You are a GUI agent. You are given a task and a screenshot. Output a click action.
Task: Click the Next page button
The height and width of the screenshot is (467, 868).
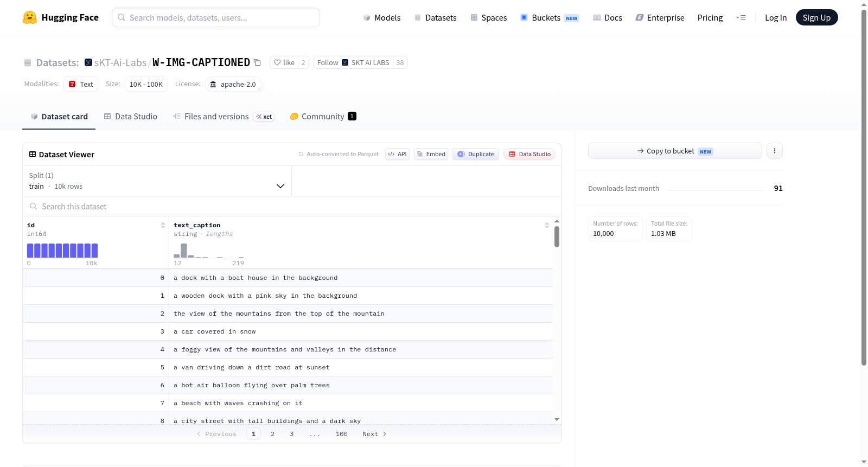(374, 434)
